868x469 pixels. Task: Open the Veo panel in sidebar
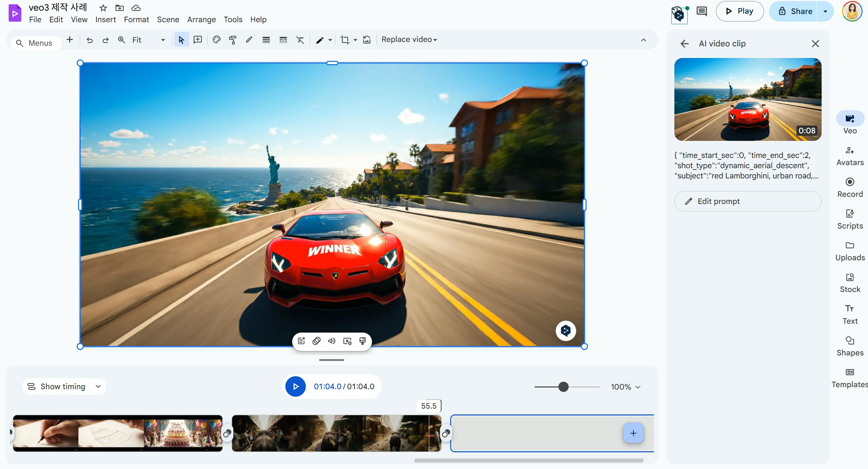850,119
